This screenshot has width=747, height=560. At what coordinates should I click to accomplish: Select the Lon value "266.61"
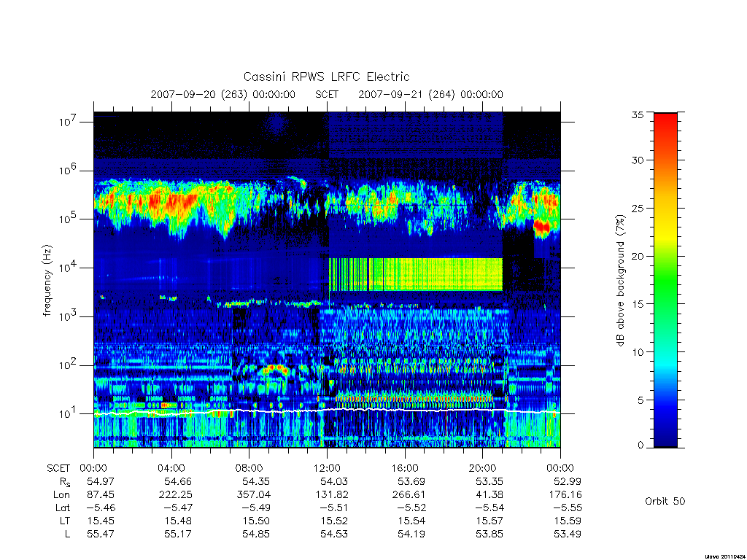(409, 495)
